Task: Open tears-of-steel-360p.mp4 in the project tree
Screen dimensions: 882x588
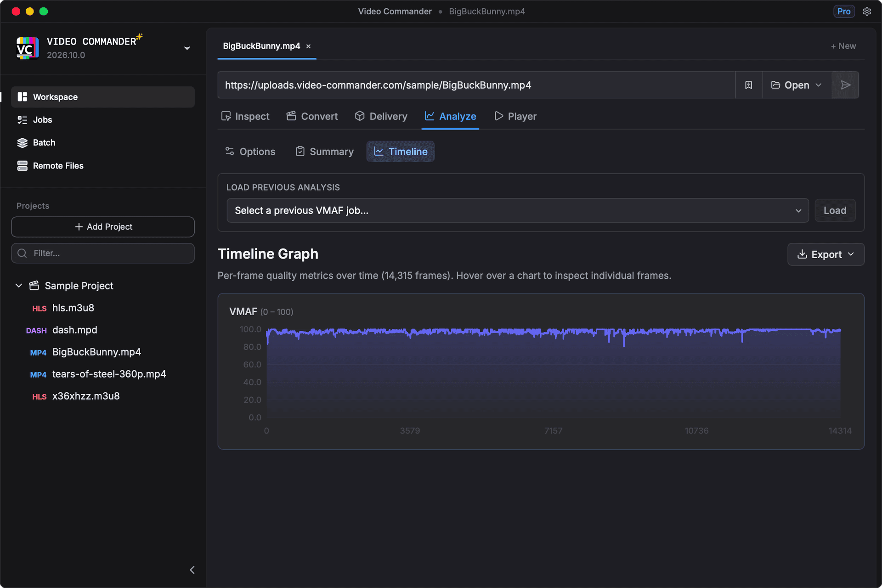Action: tap(109, 374)
